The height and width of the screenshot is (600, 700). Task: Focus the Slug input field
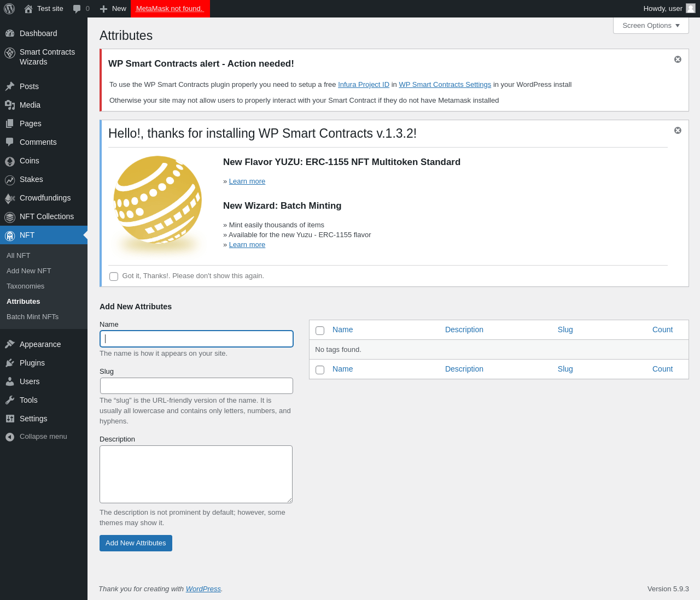coord(196,386)
